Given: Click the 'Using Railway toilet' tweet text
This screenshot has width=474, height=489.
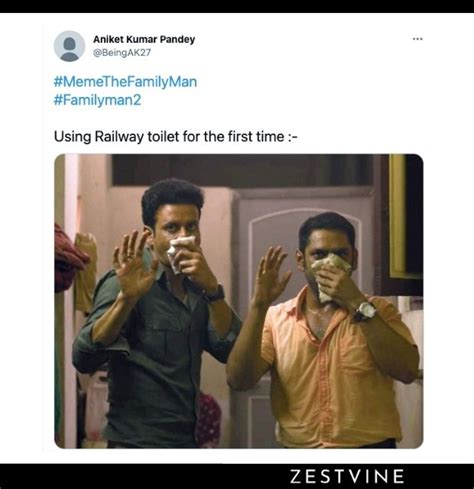Looking at the screenshot, I should tap(176, 137).
